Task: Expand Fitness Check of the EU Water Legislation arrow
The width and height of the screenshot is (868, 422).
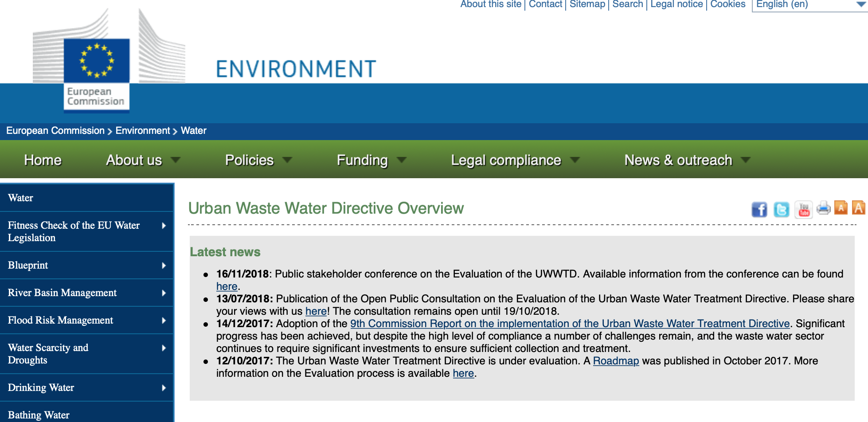Action: click(x=164, y=226)
